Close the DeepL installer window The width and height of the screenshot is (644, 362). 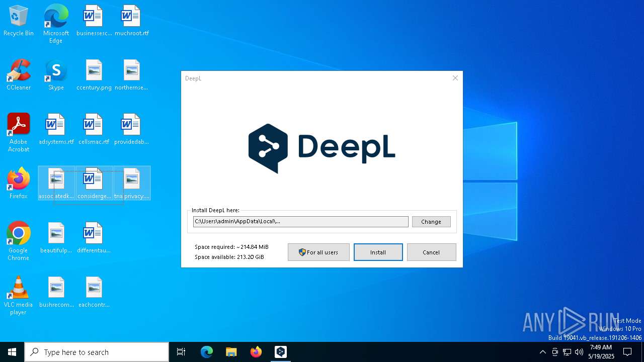point(455,78)
